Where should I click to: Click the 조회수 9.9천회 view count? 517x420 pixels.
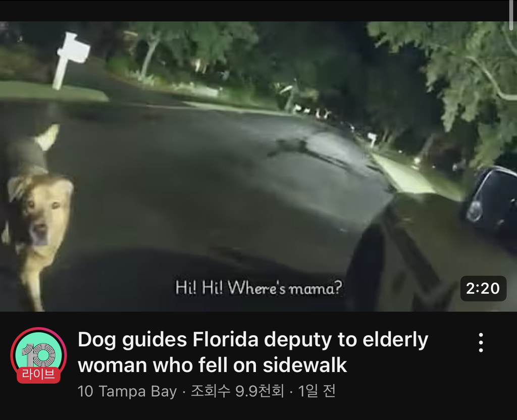point(237,391)
